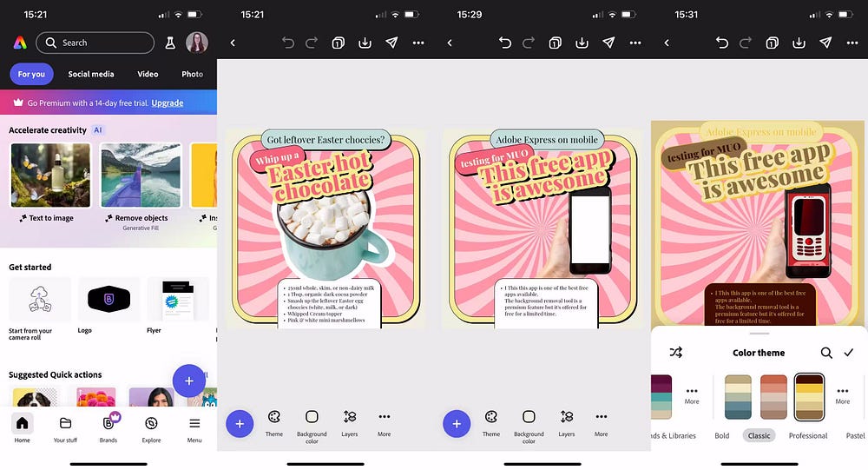Open Layers in the Easter editor bottom bar
The height and width of the screenshot is (470, 868).
349,424
